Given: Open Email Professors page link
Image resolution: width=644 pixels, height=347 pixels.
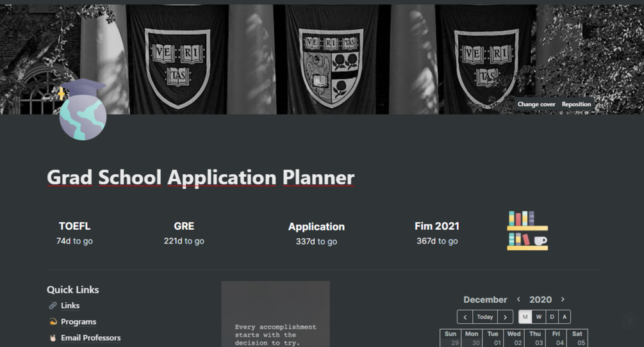Looking at the screenshot, I should coord(91,337).
